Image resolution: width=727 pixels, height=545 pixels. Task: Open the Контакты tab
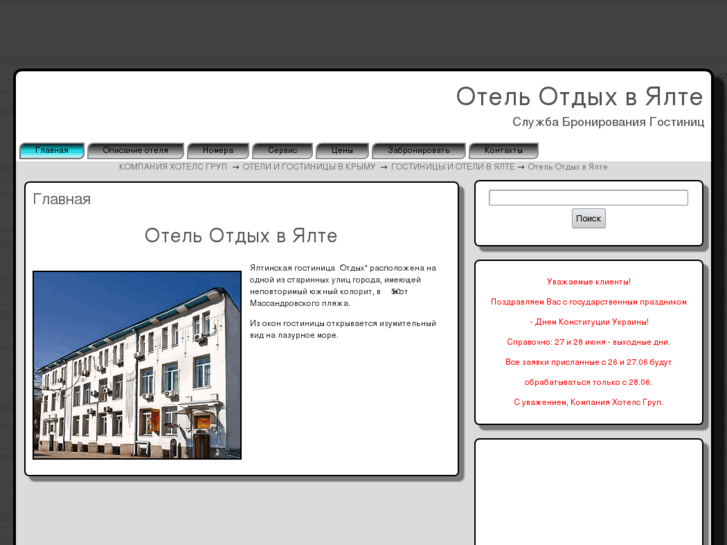coord(503,151)
